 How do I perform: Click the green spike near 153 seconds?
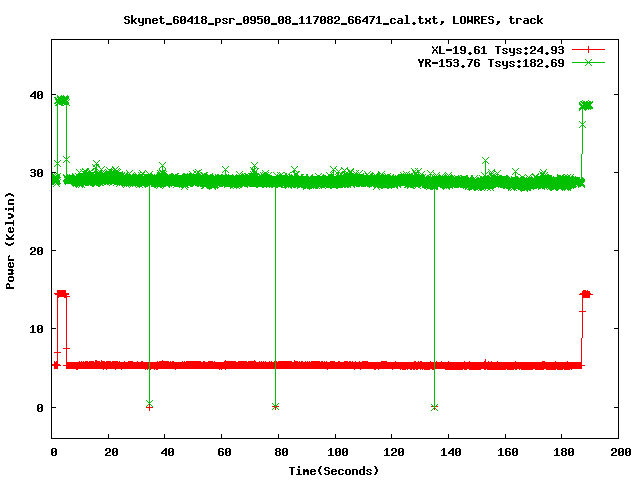pos(485,161)
